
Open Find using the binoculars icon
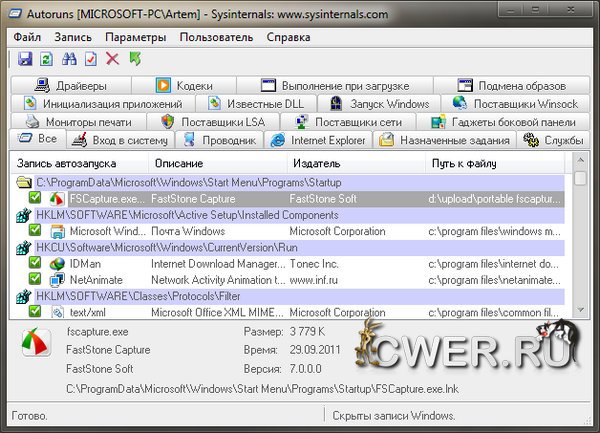68,60
